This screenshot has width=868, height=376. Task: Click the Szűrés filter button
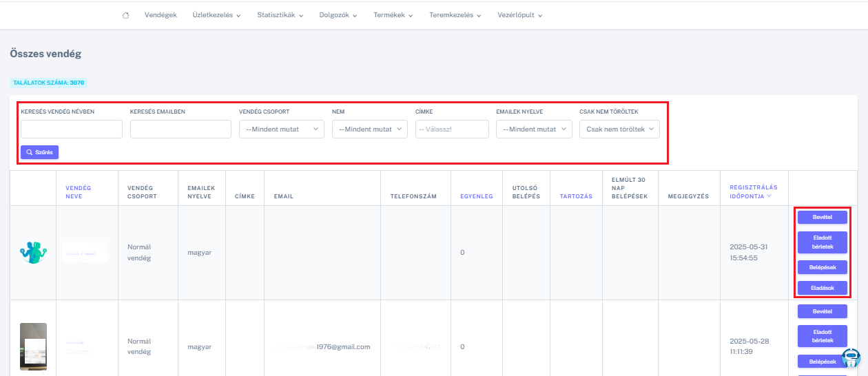click(39, 152)
